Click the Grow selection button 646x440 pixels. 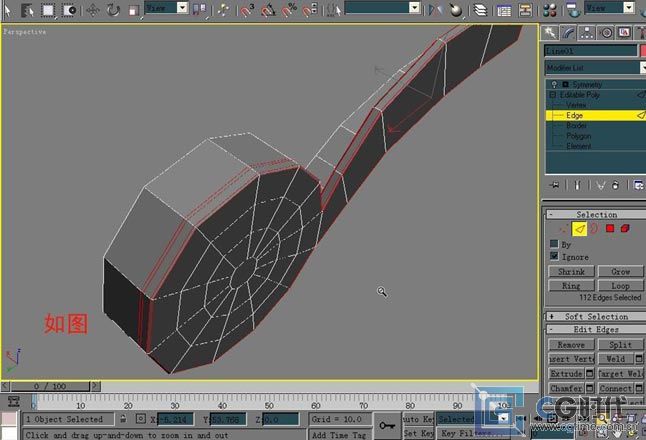(620, 271)
